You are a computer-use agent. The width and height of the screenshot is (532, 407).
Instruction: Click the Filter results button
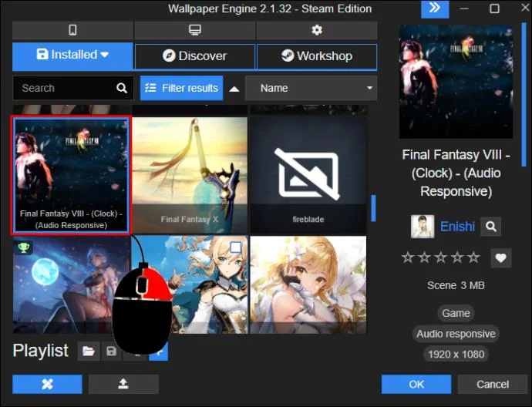point(181,88)
